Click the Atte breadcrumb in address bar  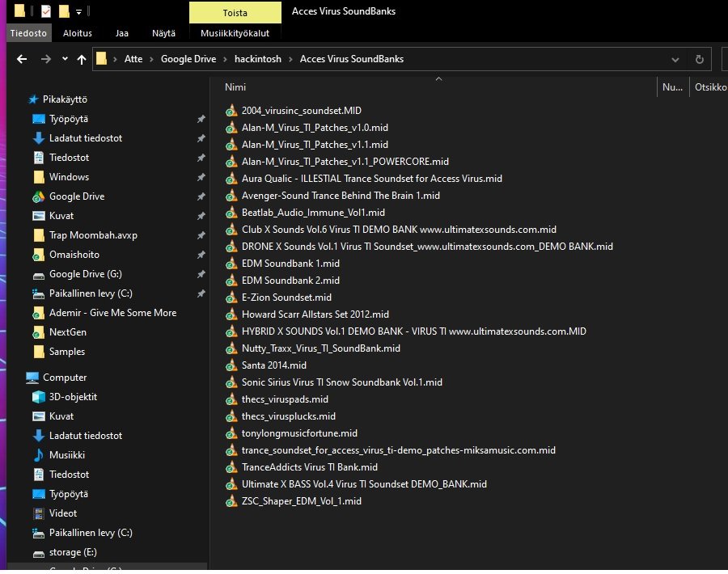click(133, 59)
